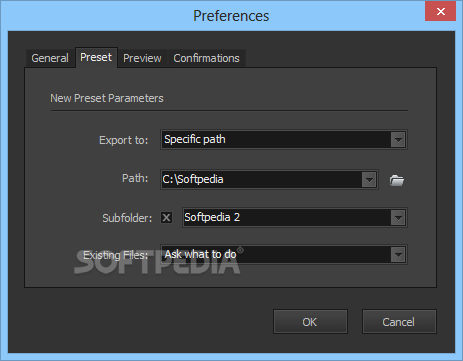Select the Preset tab
Image resolution: width=463 pixels, height=361 pixels.
(96, 57)
